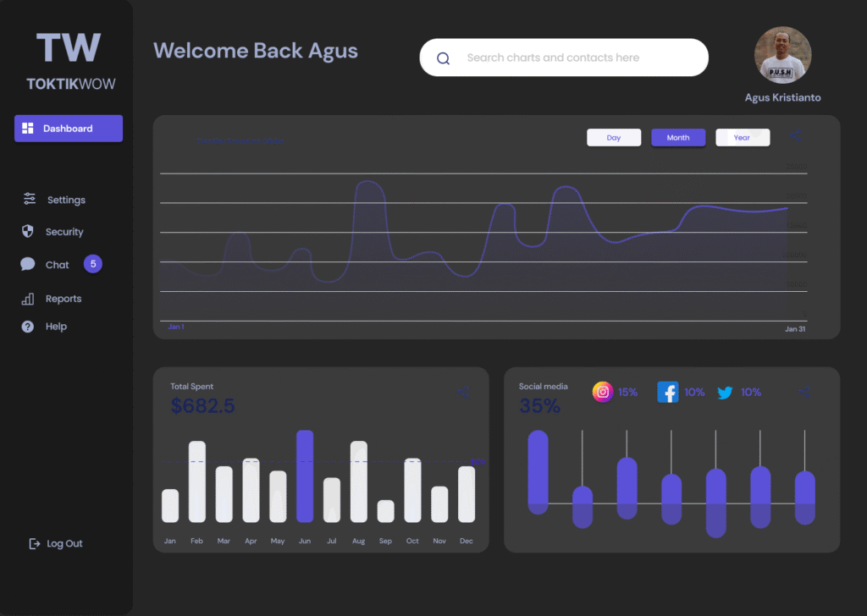Click the Facebook icon
Image resolution: width=867 pixels, height=616 pixels.
[668, 392]
